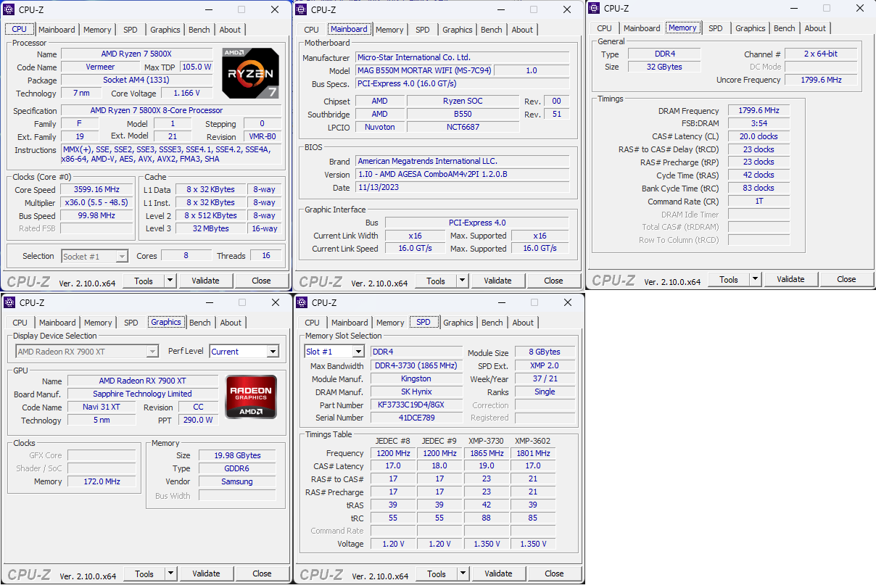Click Validate button in the Memory window
This screenshot has width=876, height=588.
point(790,279)
